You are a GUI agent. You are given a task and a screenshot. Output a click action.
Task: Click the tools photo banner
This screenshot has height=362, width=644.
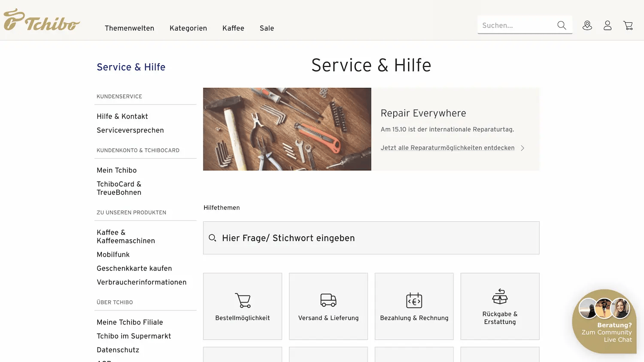[287, 129]
